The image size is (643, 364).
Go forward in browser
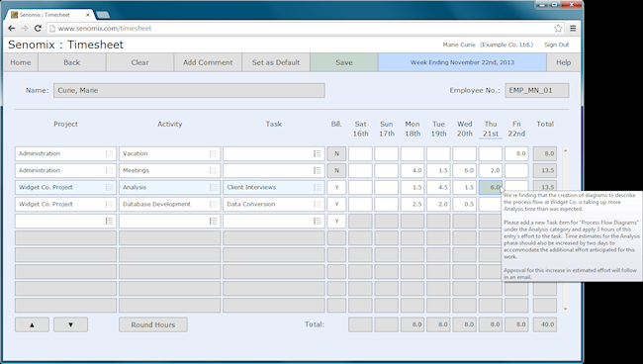25,29
